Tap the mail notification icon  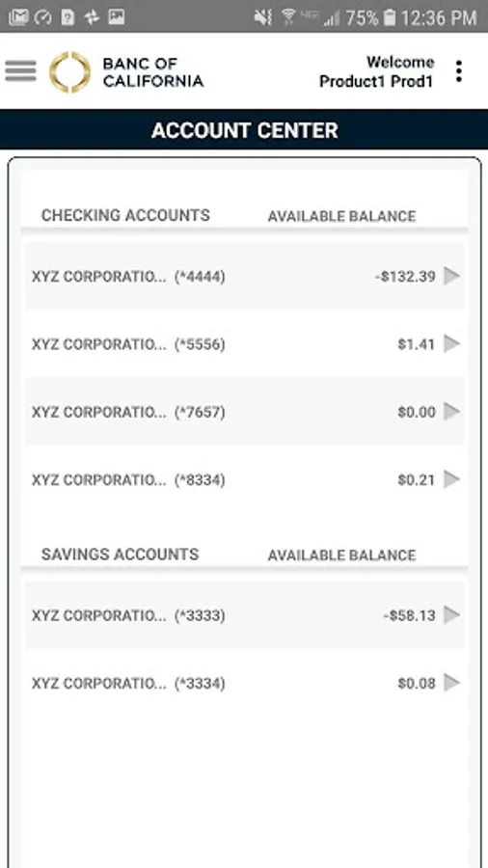click(x=18, y=17)
